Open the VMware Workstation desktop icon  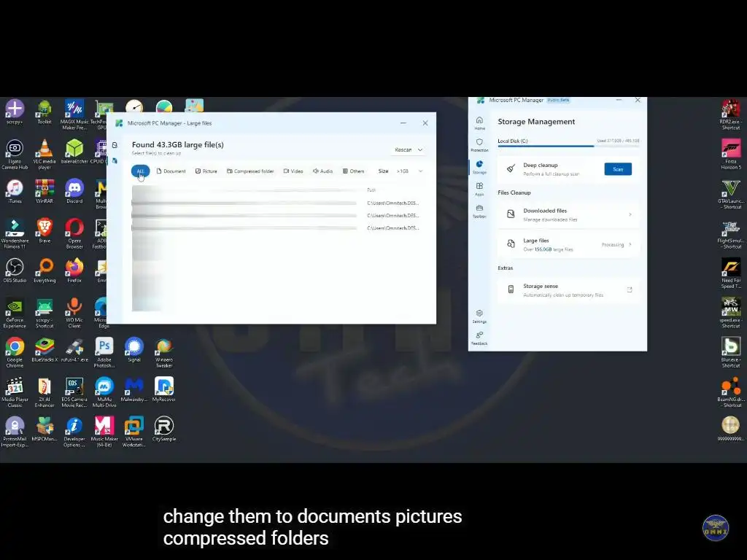(134, 432)
